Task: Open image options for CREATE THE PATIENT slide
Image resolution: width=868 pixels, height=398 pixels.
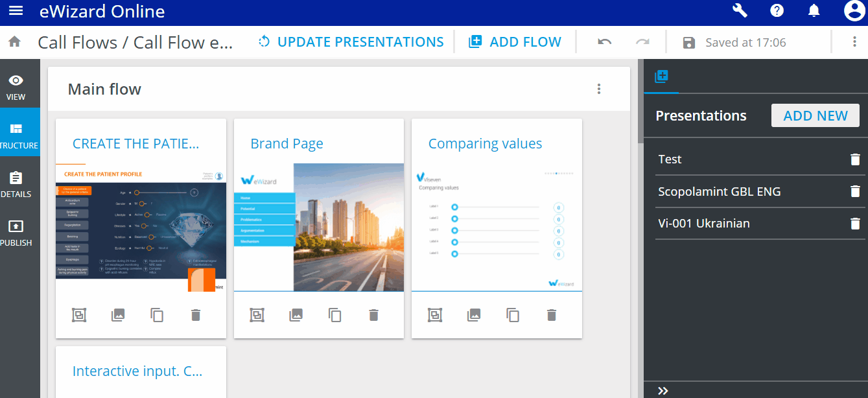Action: (117, 315)
